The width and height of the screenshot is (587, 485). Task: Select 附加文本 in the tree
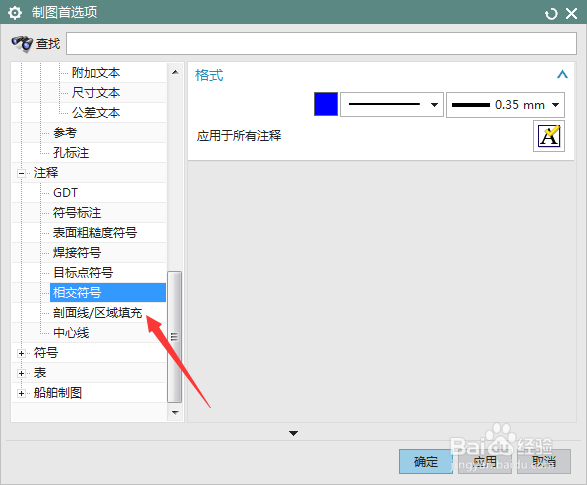tap(96, 73)
